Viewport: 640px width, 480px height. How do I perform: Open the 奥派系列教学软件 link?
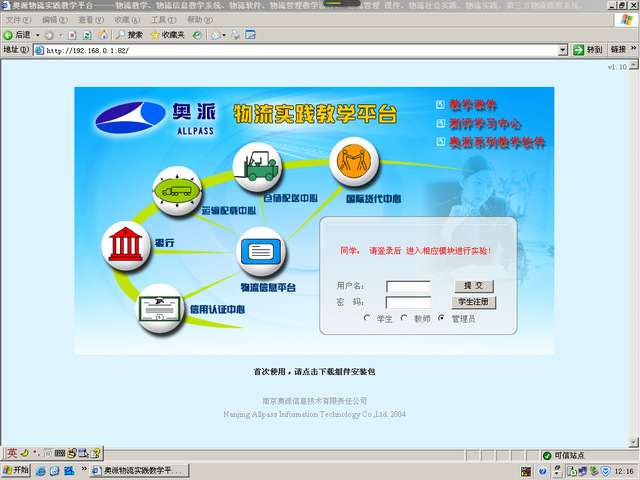[497, 142]
